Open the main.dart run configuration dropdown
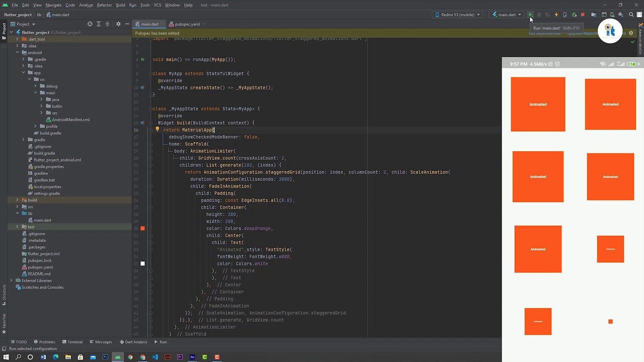644x362 pixels. pyautogui.click(x=507, y=15)
